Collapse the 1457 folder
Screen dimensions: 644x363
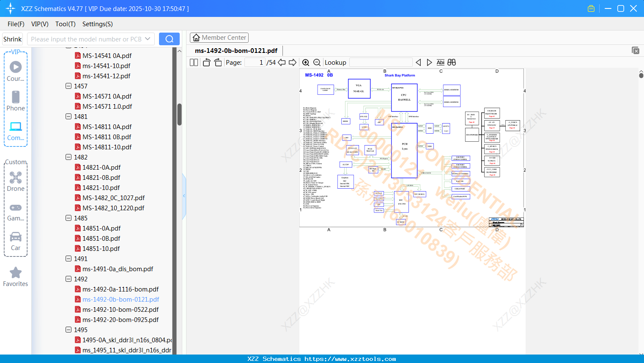pyautogui.click(x=69, y=86)
